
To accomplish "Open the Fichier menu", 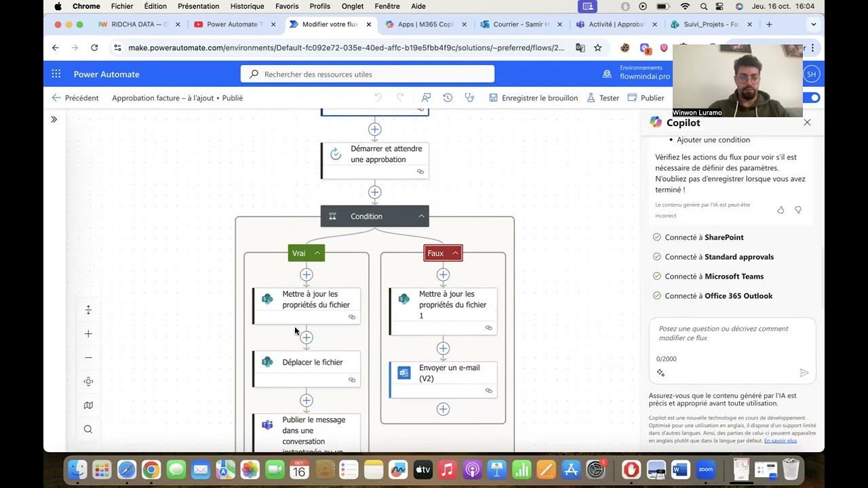I will pos(122,6).
